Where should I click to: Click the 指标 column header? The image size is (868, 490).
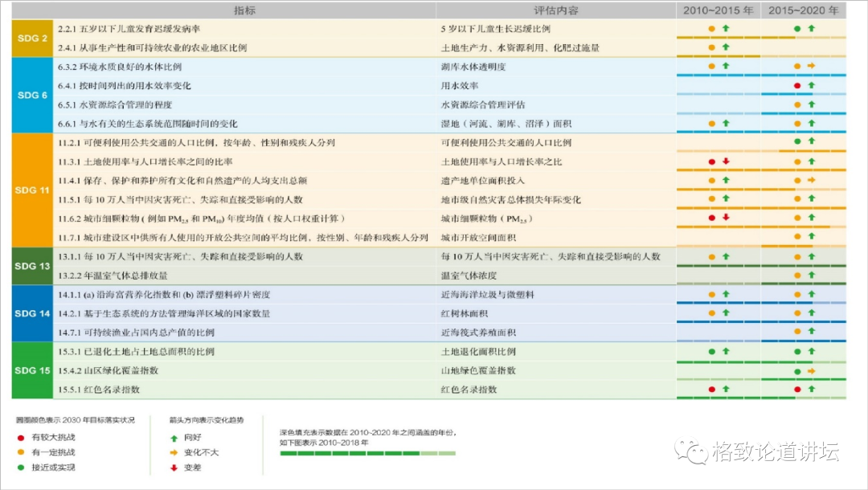click(x=244, y=10)
